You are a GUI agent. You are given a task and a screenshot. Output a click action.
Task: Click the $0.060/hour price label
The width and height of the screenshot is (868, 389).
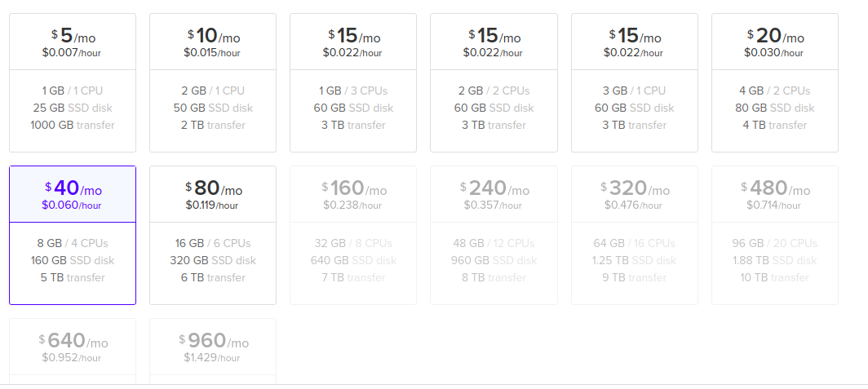(72, 206)
